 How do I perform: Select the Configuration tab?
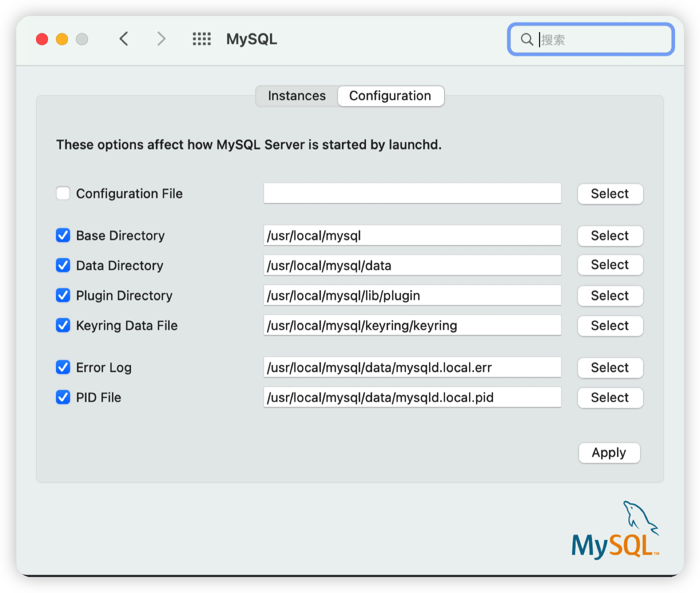390,96
